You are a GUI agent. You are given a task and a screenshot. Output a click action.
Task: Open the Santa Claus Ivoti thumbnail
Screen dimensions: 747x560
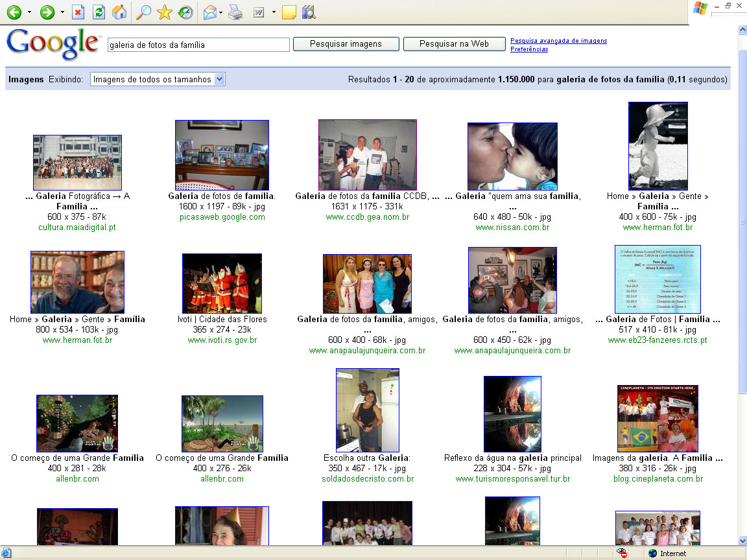[x=222, y=283]
